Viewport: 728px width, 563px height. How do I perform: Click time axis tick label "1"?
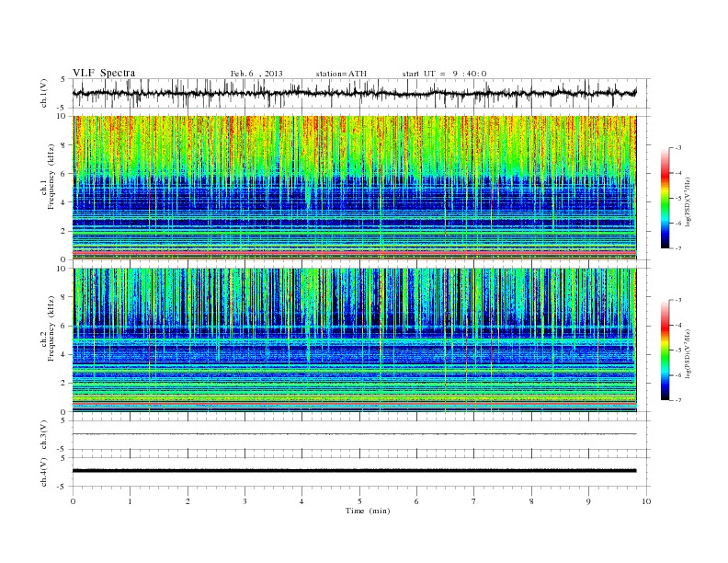pyautogui.click(x=130, y=501)
